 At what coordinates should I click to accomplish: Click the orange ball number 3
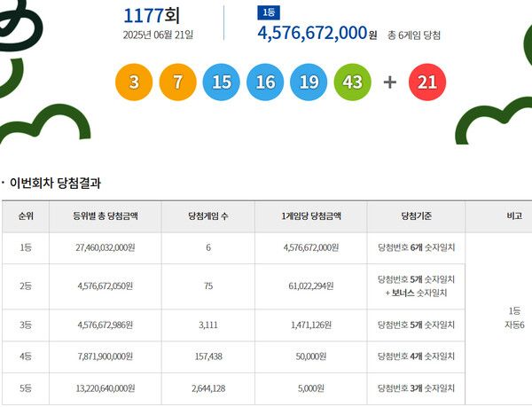134,82
